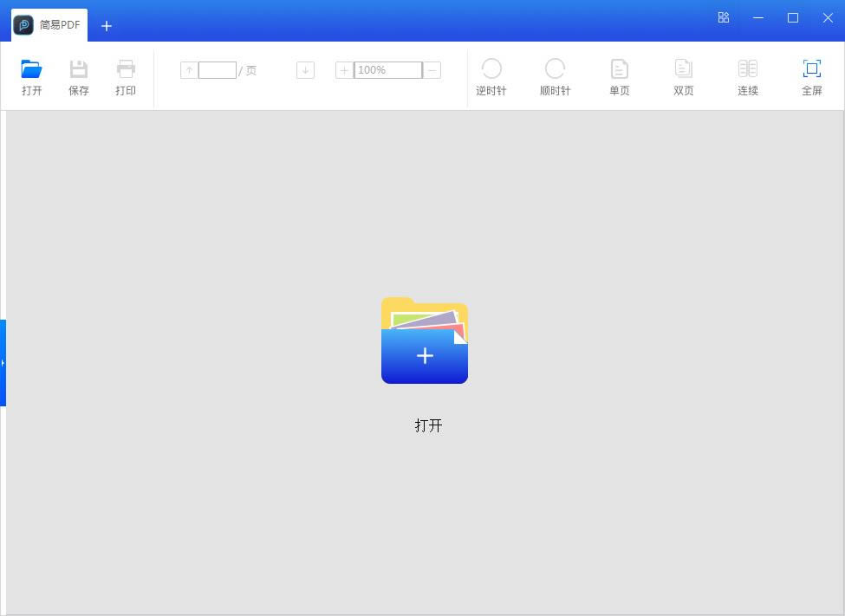Go to previous page with up arrow
This screenshot has height=616, width=845.
pyautogui.click(x=189, y=70)
